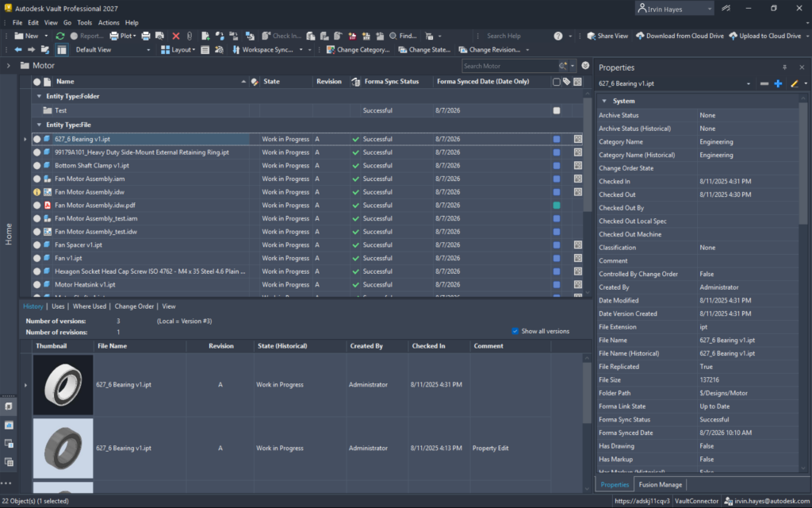
Task: Toggle status circle for Bottom Shaft Clamp v1.ipt
Action: 36,165
